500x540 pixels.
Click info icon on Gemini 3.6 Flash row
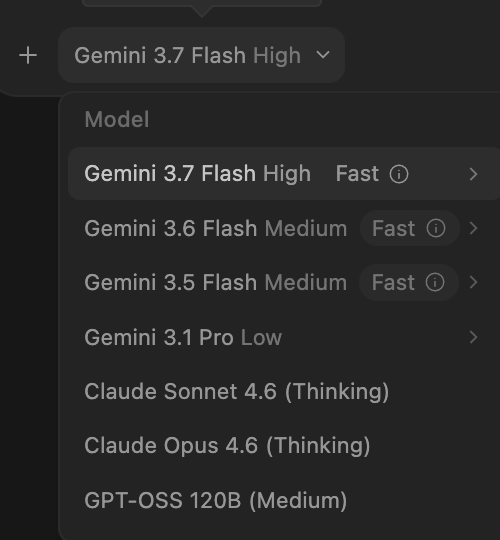coord(436,228)
